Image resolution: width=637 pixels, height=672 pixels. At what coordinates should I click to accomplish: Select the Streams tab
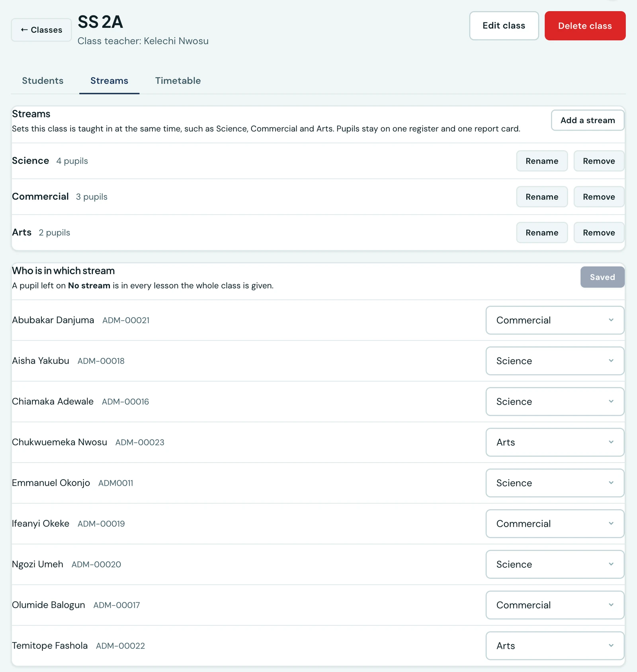click(x=109, y=81)
